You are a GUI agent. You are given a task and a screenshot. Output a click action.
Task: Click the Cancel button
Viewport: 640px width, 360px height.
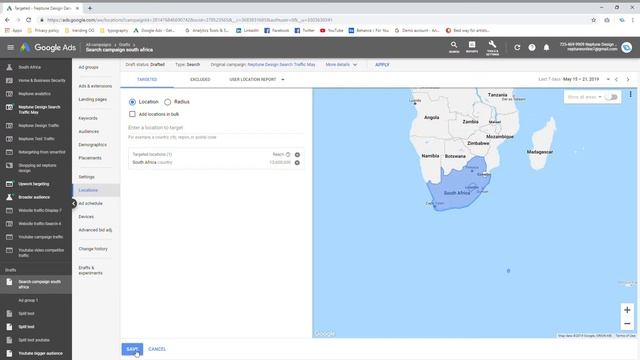pos(157,349)
